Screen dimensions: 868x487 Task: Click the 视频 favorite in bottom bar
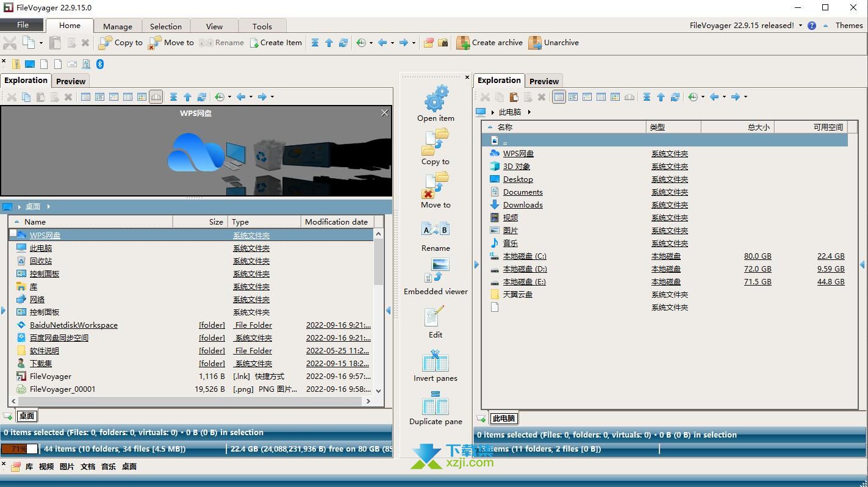click(x=46, y=467)
